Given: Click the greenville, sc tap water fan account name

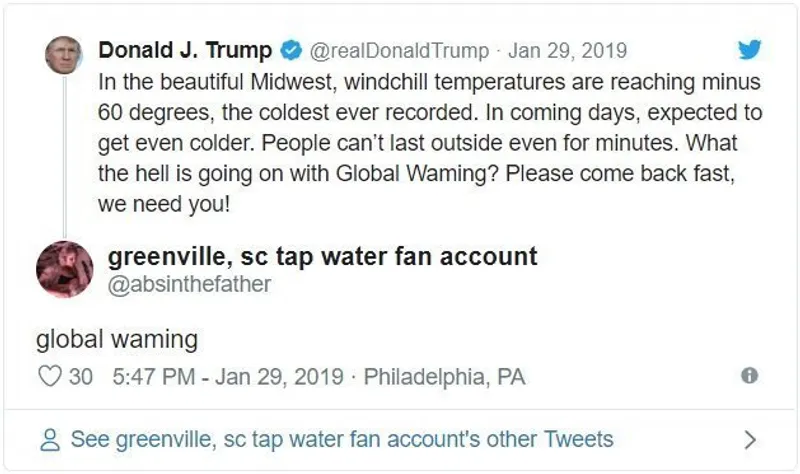Looking at the screenshot, I should [322, 256].
